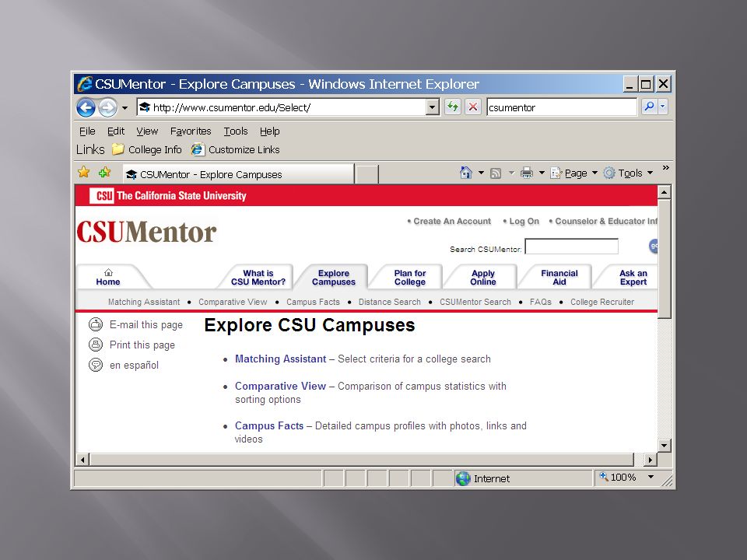The width and height of the screenshot is (747, 560).
Task: Open the College Info links folder
Action: click(147, 149)
